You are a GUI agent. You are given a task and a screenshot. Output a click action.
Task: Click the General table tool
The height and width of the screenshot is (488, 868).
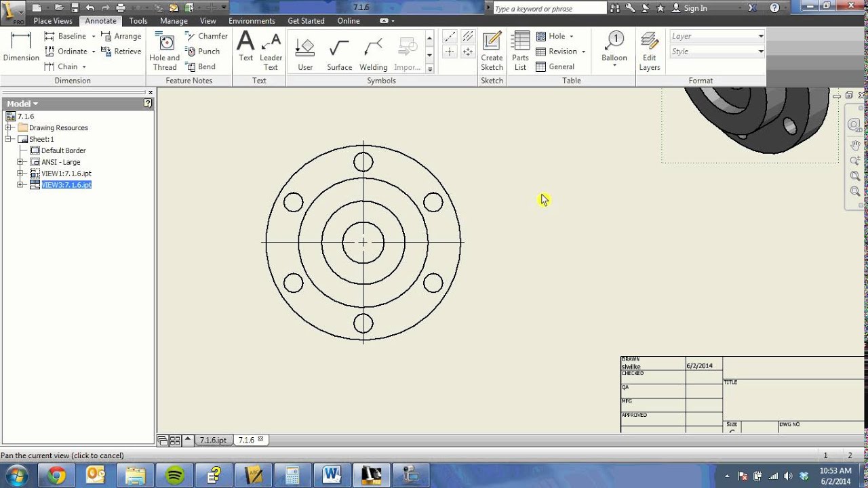555,66
